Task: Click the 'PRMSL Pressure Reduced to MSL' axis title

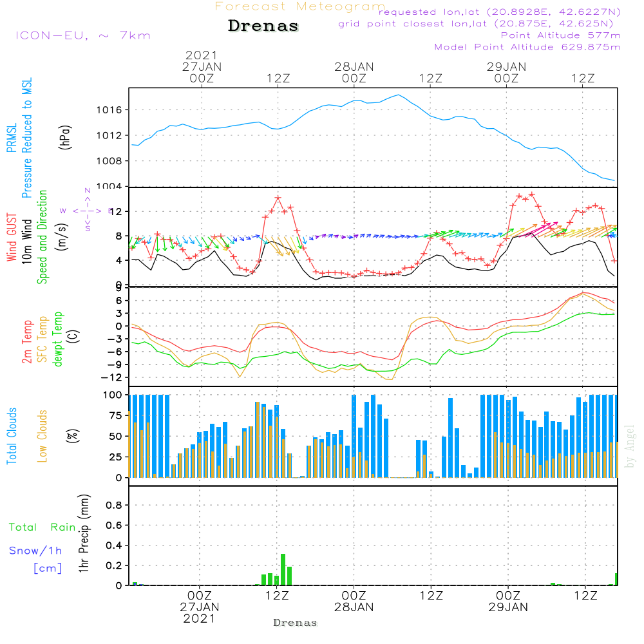Action: [x=19, y=138]
